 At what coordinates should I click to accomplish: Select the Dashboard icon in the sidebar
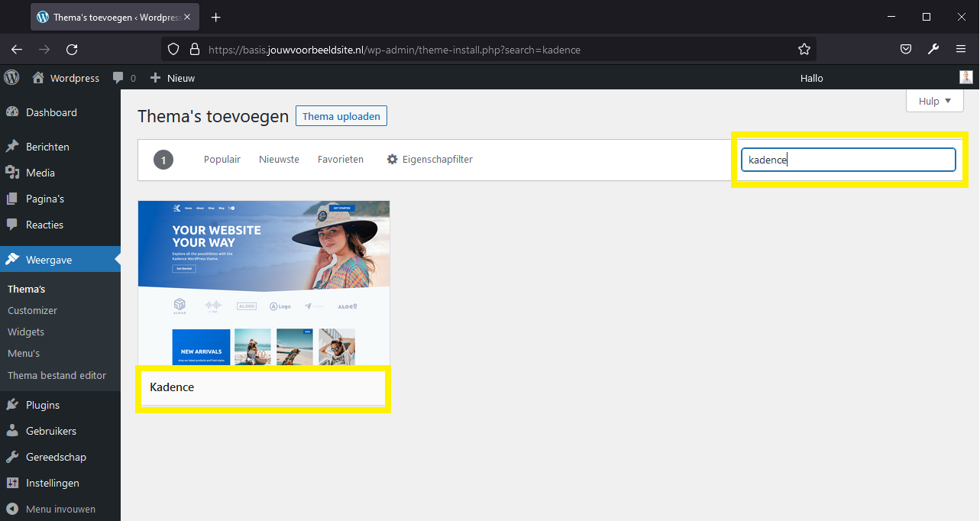(15, 112)
